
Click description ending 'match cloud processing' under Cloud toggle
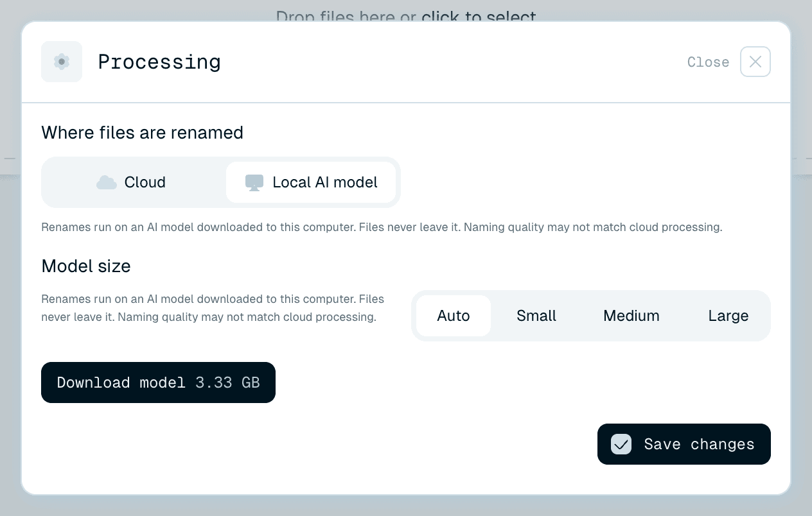pyautogui.click(x=382, y=227)
